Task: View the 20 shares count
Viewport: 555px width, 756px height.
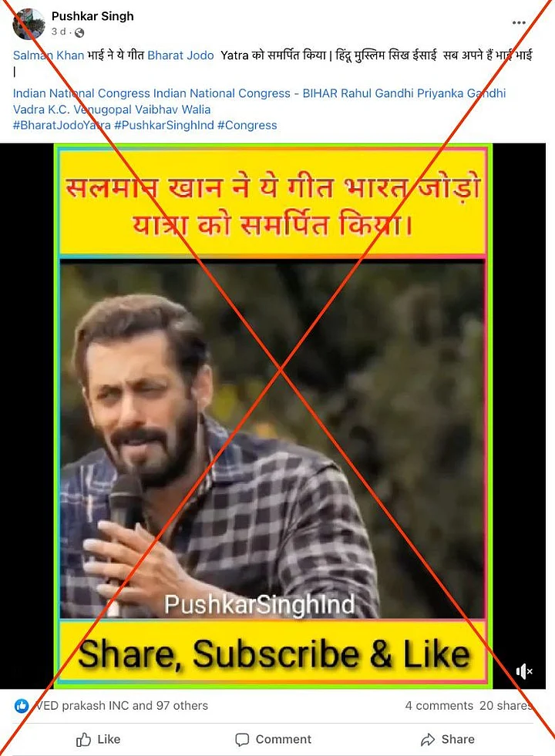Action: (x=506, y=706)
